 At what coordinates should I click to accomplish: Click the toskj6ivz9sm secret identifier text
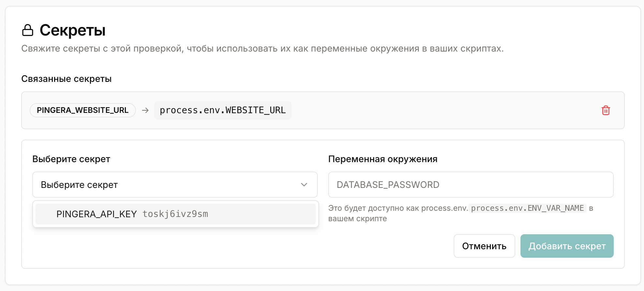pyautogui.click(x=175, y=214)
